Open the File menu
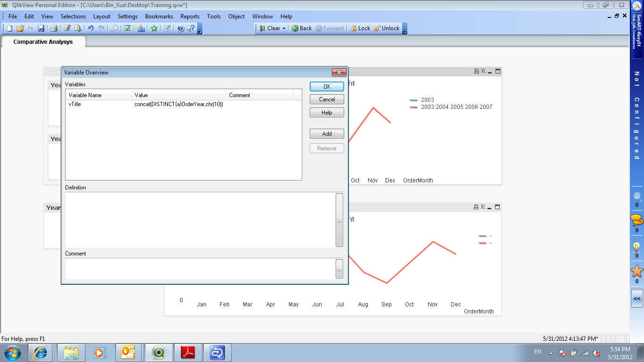The image size is (644, 362). point(13,16)
